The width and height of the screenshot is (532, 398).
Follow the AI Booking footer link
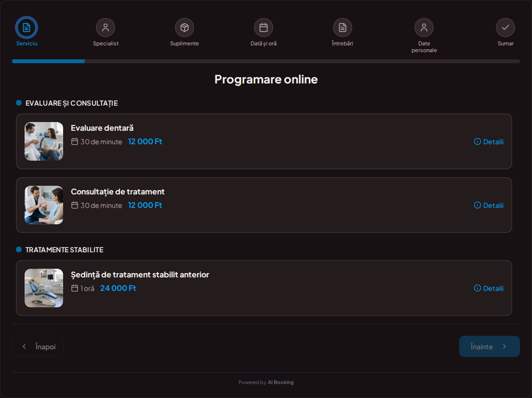click(280, 383)
